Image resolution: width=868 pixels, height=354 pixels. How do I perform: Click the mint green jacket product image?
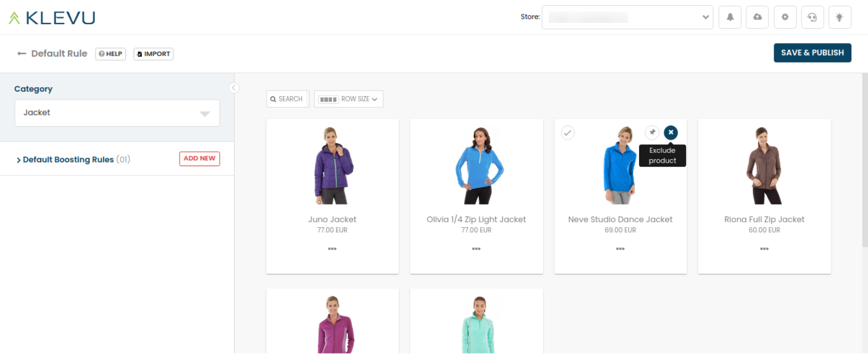[478, 324]
